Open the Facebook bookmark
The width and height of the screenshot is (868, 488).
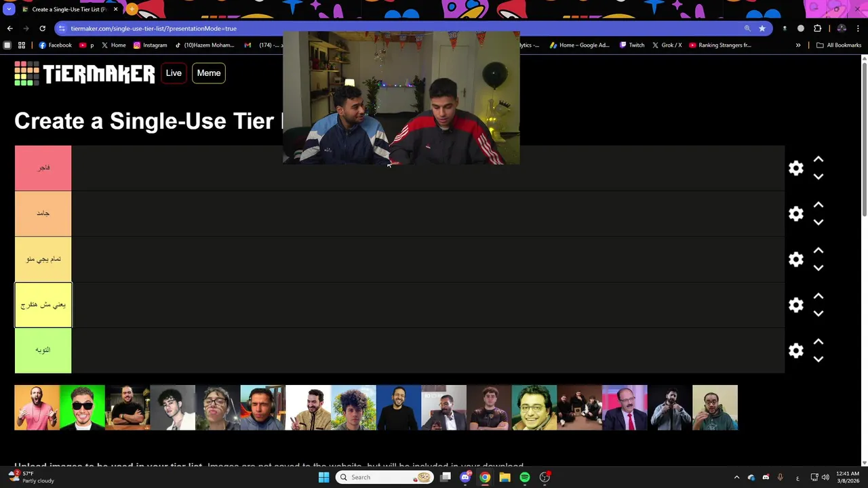click(x=55, y=45)
